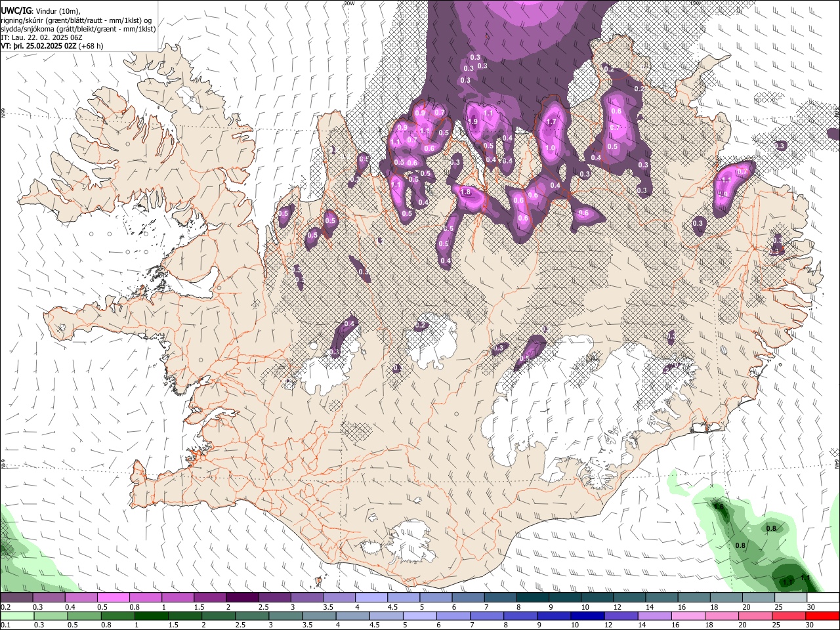Select upper legend row swatch labeled 3.5

click(339, 598)
